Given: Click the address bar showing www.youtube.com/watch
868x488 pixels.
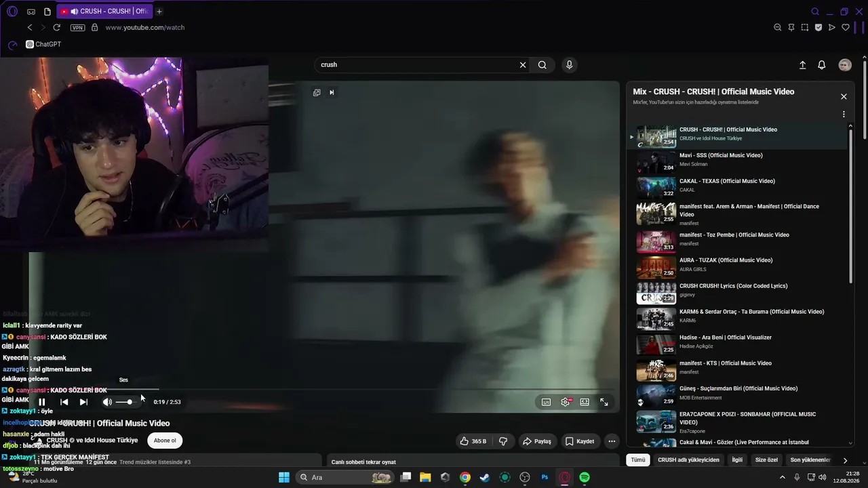Looking at the screenshot, I should (x=145, y=28).
